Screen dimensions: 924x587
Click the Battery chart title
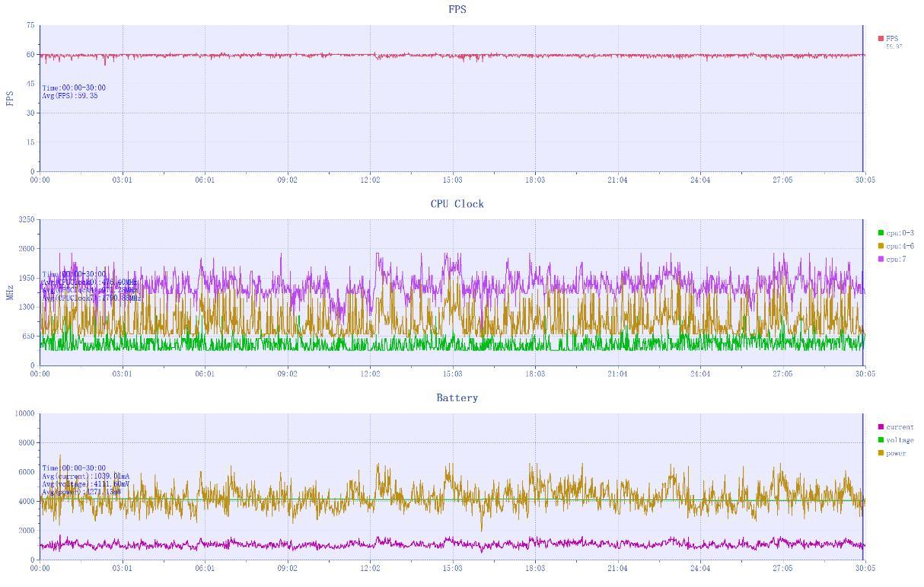coord(457,398)
